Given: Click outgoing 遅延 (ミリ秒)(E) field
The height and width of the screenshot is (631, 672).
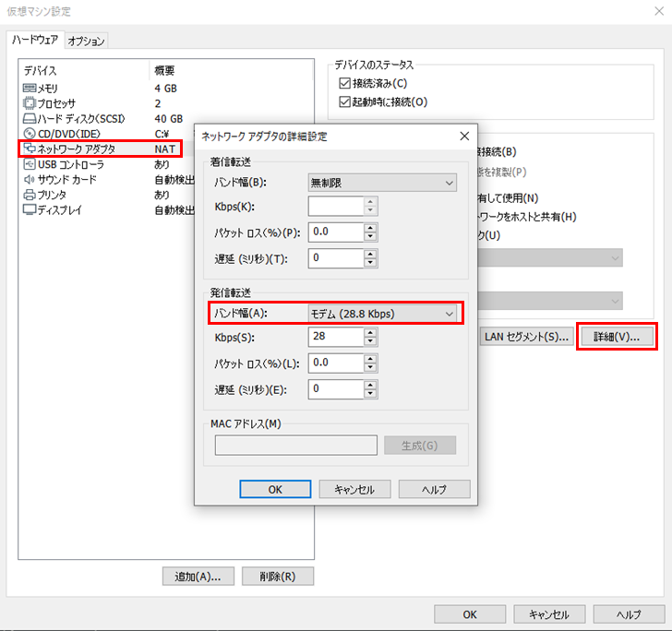Looking at the screenshot, I should [336, 389].
